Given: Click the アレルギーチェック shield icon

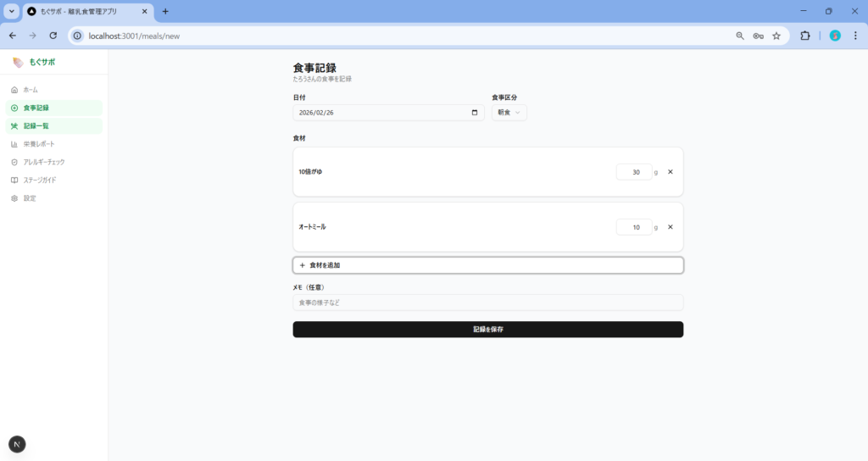Looking at the screenshot, I should point(14,162).
